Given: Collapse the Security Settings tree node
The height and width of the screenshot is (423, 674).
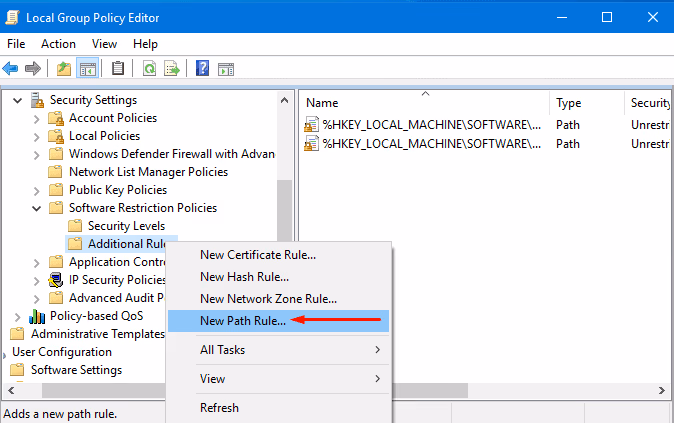Looking at the screenshot, I should 18,100.
